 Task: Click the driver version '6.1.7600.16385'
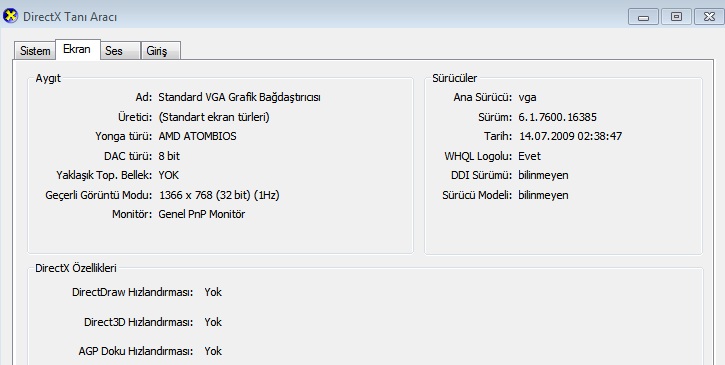tap(557, 117)
